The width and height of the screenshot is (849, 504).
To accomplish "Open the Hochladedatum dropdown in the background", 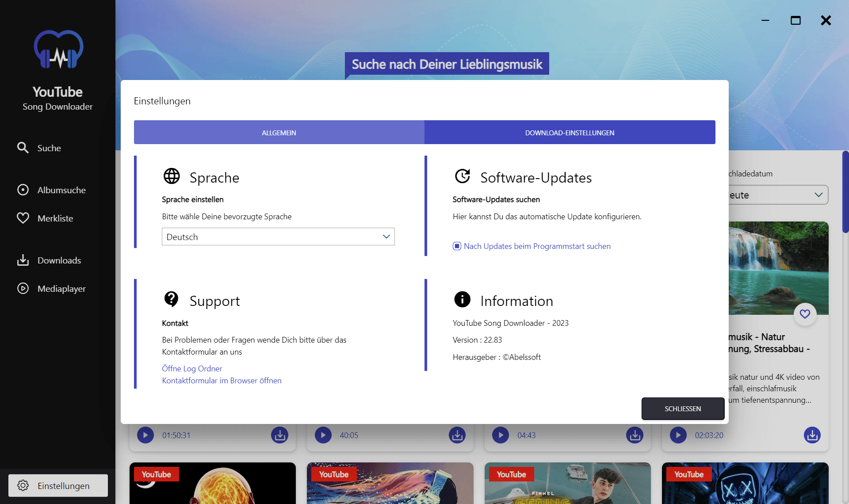I will coord(778,195).
